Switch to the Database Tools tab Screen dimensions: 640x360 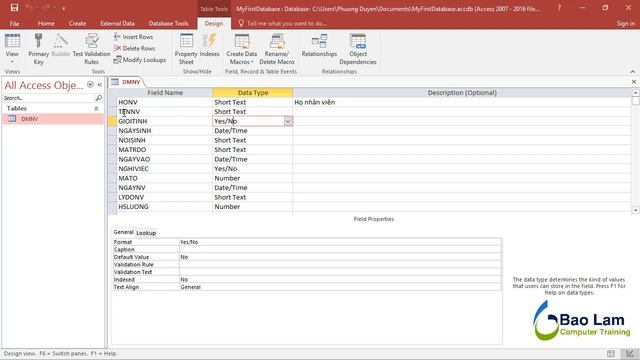click(169, 23)
